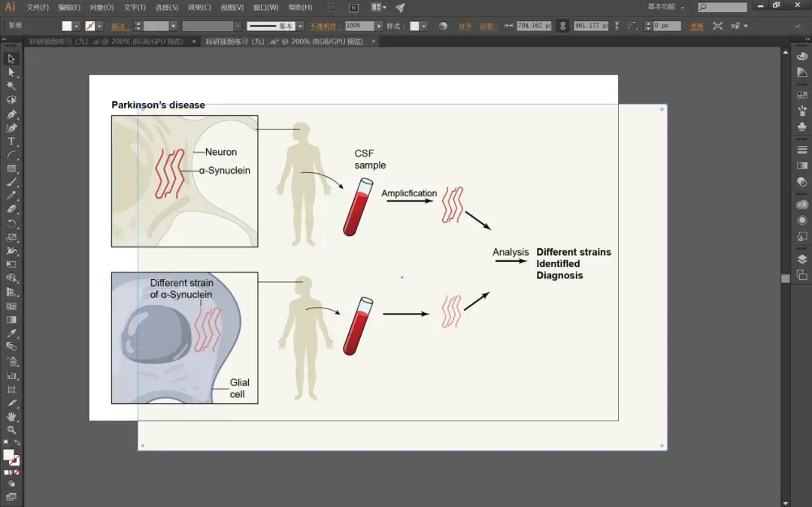Select the Selection tool
The image size is (812, 507).
tap(11, 58)
